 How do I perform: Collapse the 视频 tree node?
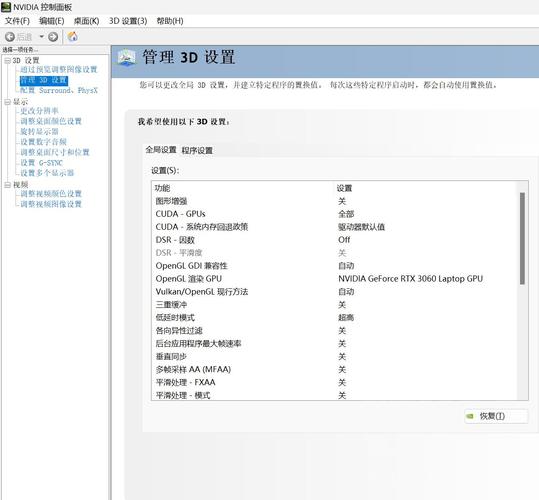click(x=7, y=185)
